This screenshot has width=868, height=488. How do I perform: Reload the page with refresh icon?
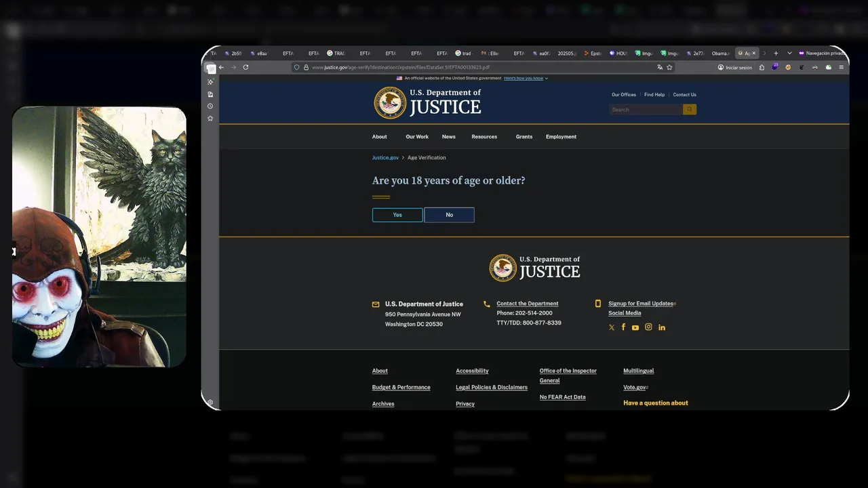click(245, 67)
